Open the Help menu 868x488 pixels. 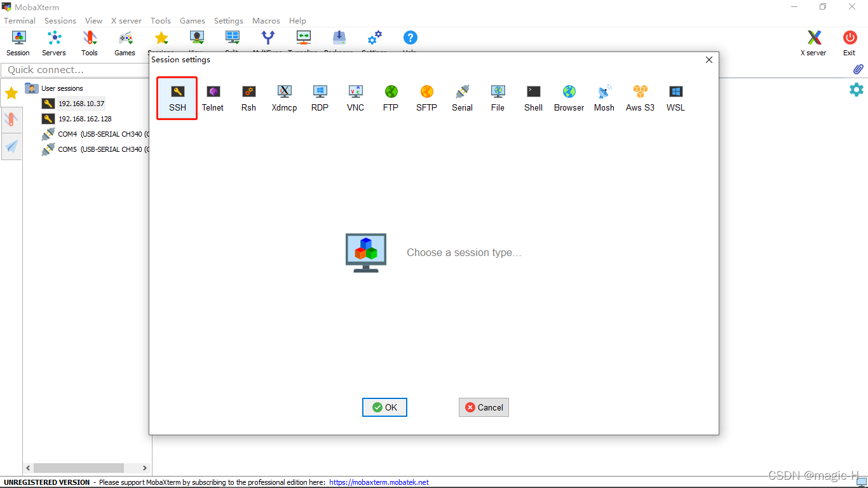coord(297,20)
